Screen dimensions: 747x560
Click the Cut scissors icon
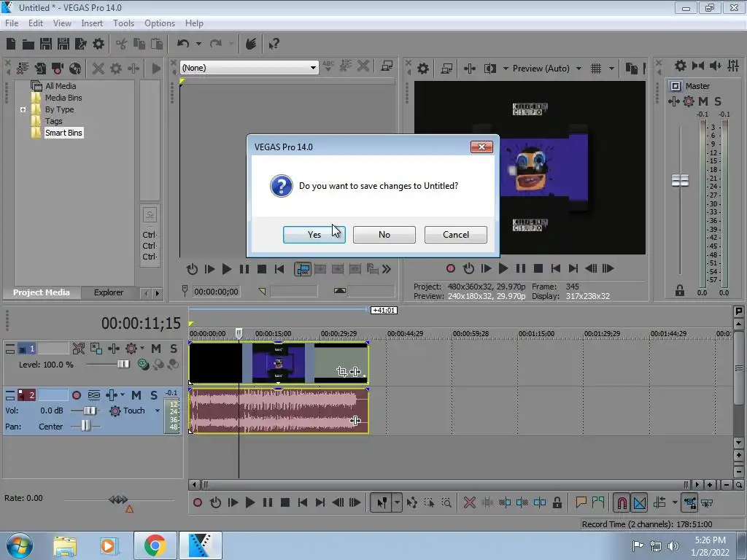coord(122,44)
